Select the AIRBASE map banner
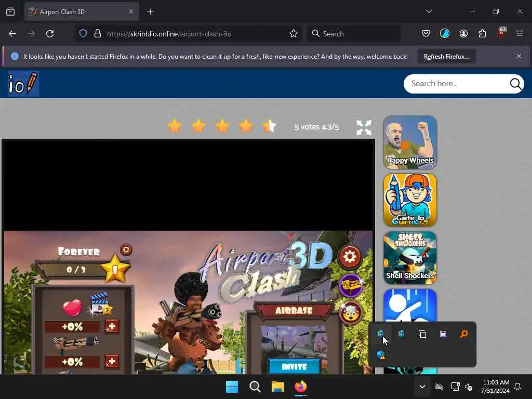Screen dimensions: 532x399 click(x=294, y=311)
